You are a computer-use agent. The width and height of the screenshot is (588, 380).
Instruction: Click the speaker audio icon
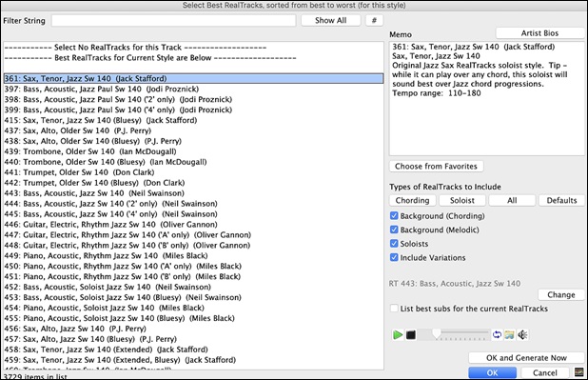tap(522, 334)
